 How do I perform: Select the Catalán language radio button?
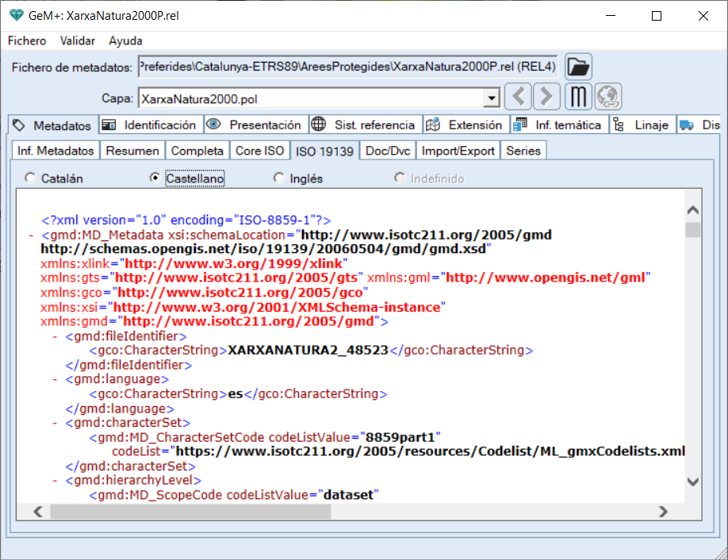pos(31,178)
